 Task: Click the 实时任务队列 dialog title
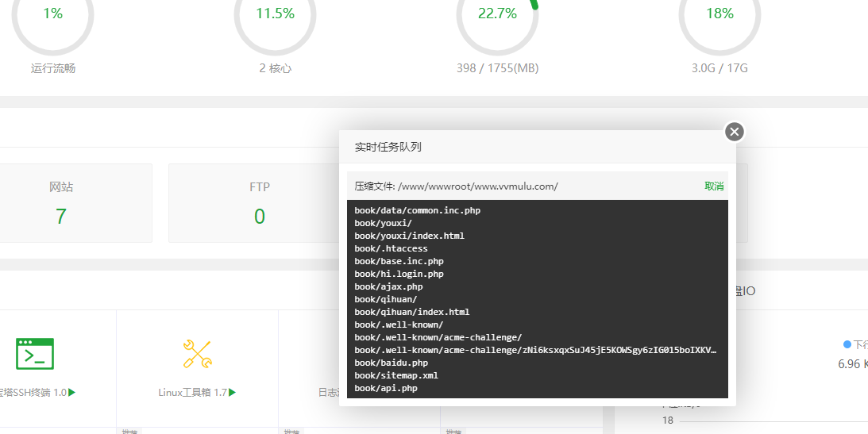coord(388,147)
